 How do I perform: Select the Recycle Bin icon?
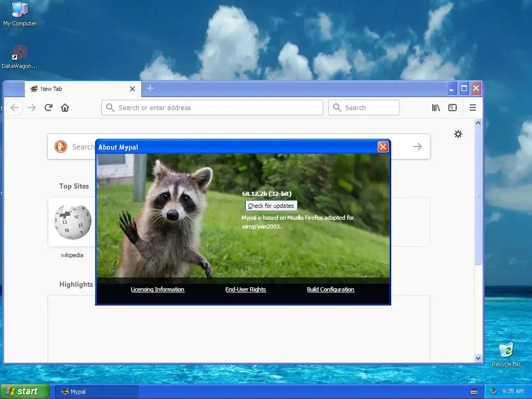[506, 354]
